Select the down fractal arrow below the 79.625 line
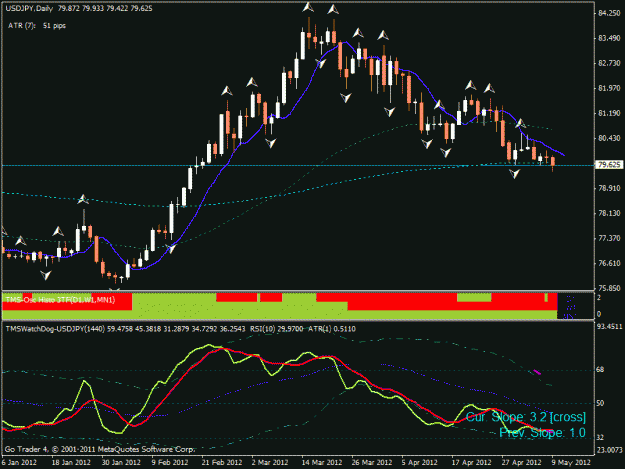This screenshot has width=625, height=469. (x=515, y=173)
